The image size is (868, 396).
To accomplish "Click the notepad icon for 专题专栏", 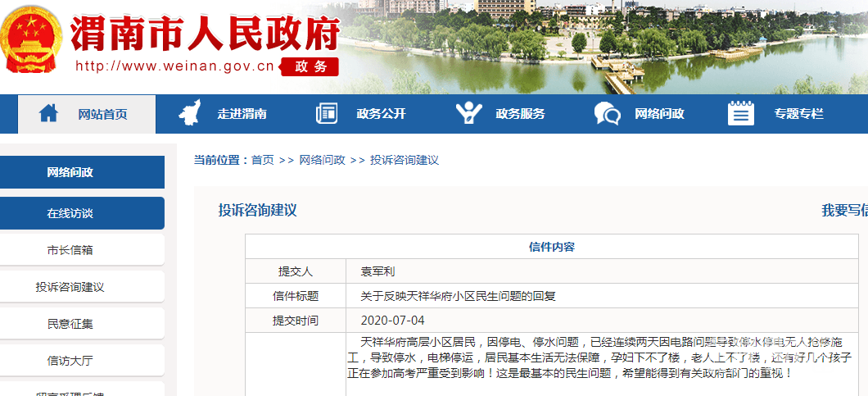I will coord(740,114).
